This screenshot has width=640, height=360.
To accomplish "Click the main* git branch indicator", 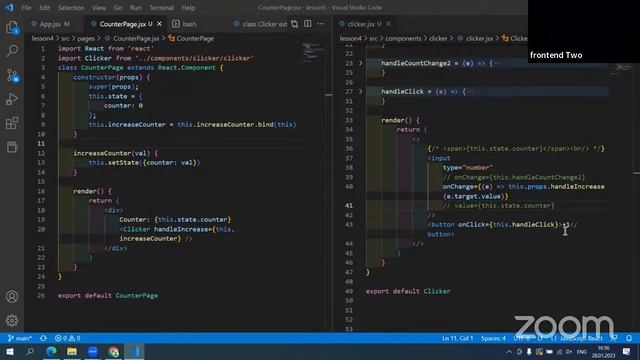I will [19, 338].
